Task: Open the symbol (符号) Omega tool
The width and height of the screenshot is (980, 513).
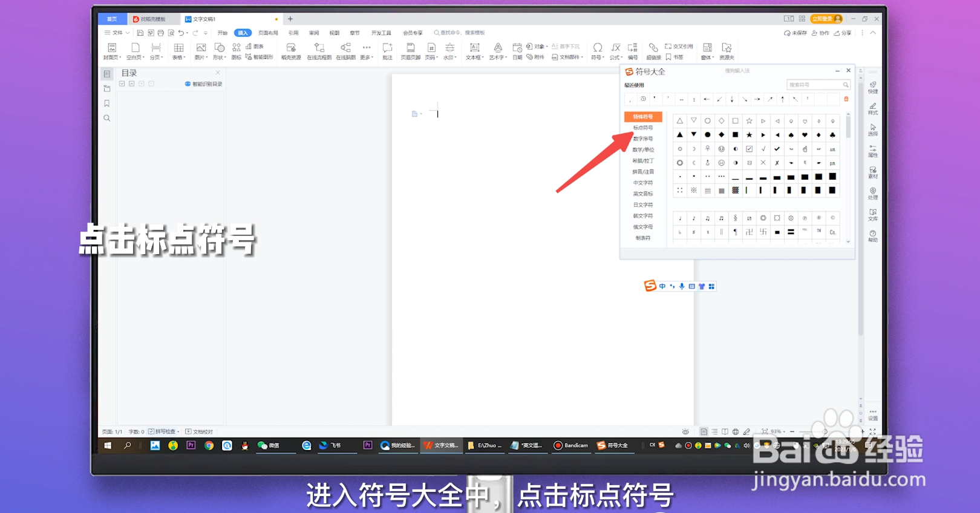Action: coord(597,51)
